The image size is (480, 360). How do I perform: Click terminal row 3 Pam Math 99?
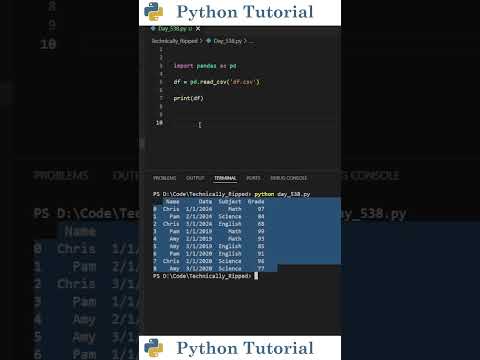209,231
